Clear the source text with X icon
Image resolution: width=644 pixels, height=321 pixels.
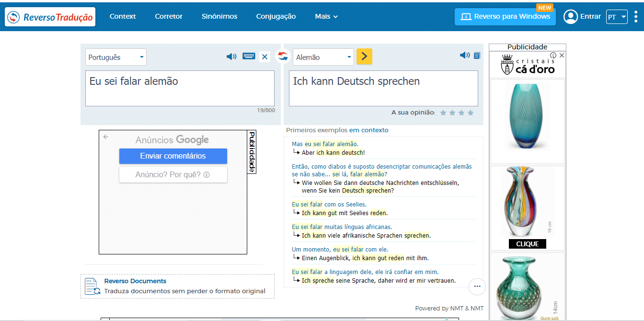click(x=264, y=57)
